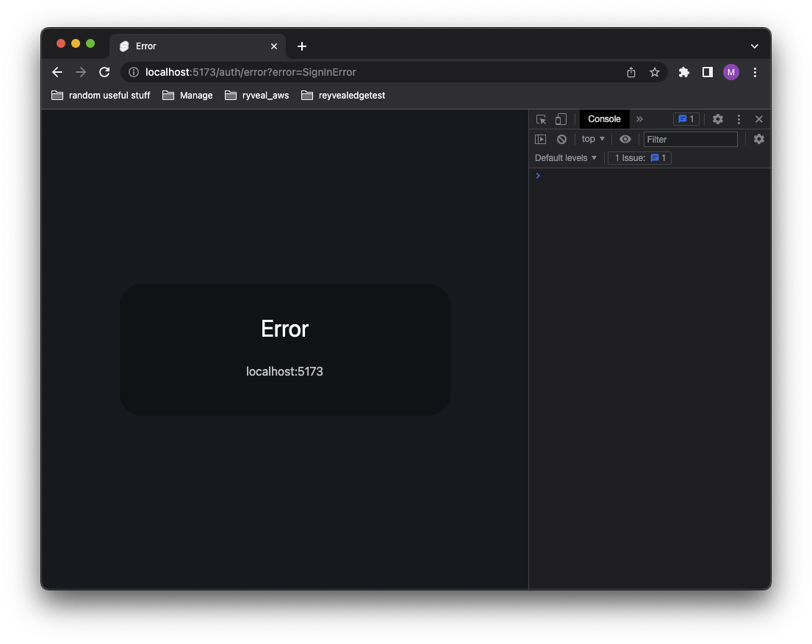Open the M profile avatar

[x=730, y=72]
